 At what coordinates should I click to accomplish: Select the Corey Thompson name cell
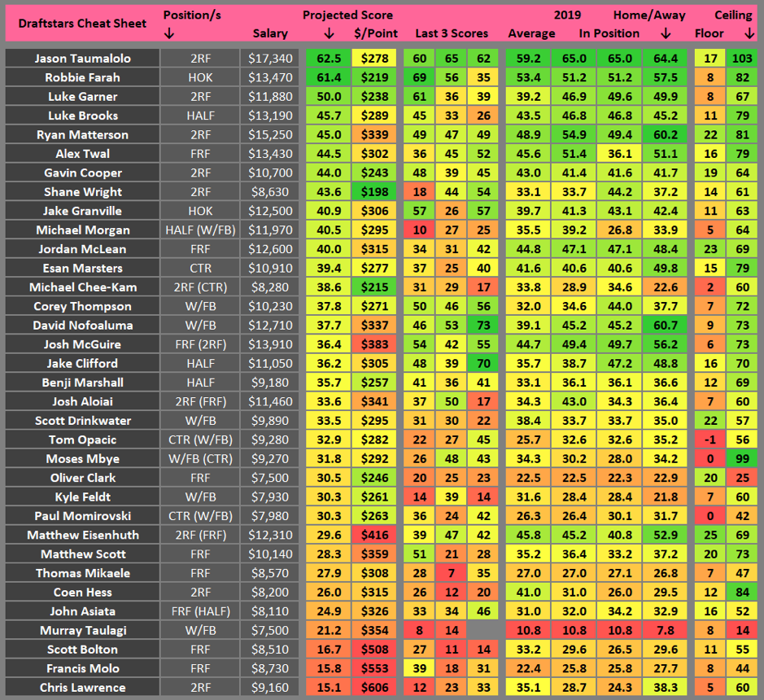coord(82,306)
